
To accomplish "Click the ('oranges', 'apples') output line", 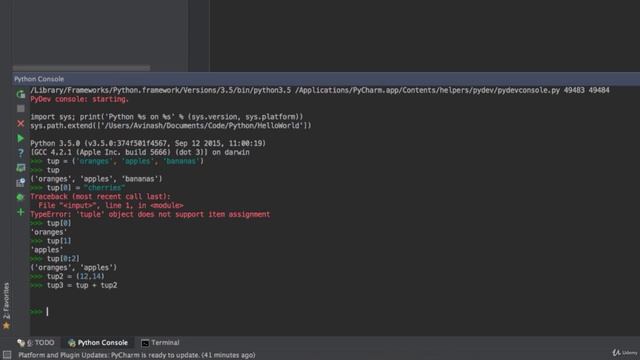I will pos(74,268).
